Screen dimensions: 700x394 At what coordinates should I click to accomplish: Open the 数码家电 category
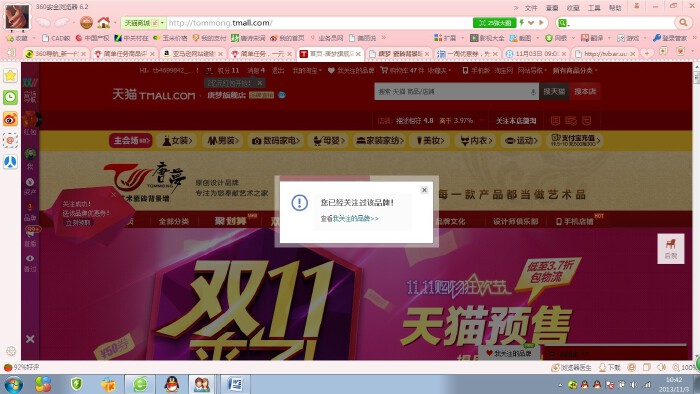[x=276, y=141]
